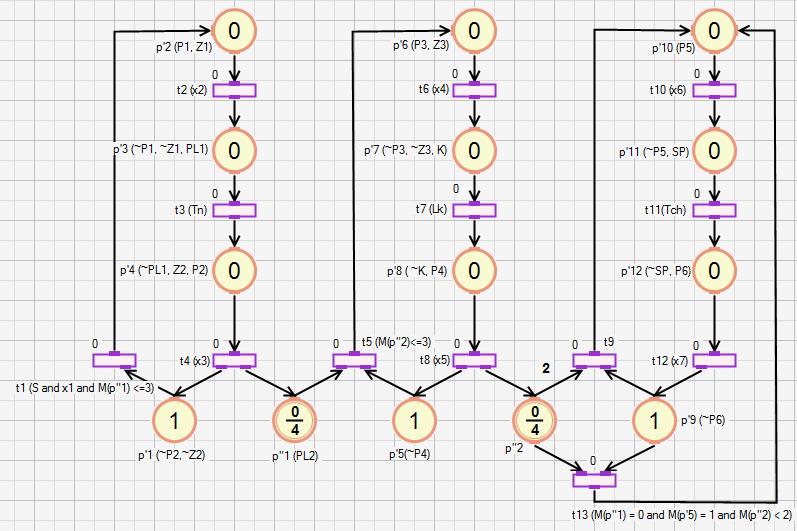Select place circle p'3 (~P1, ~Z1, PL1)

(234, 150)
